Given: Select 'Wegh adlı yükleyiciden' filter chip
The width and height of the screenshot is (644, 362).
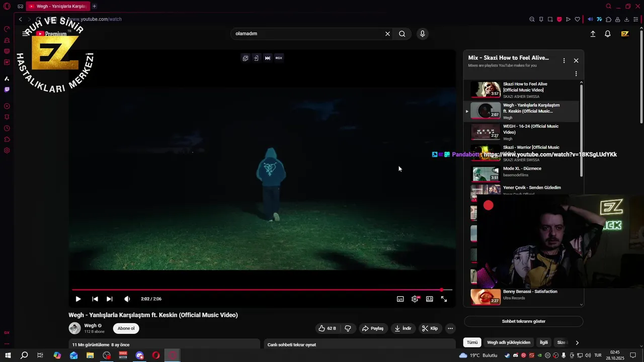Looking at the screenshot, I should pyautogui.click(x=509, y=342).
